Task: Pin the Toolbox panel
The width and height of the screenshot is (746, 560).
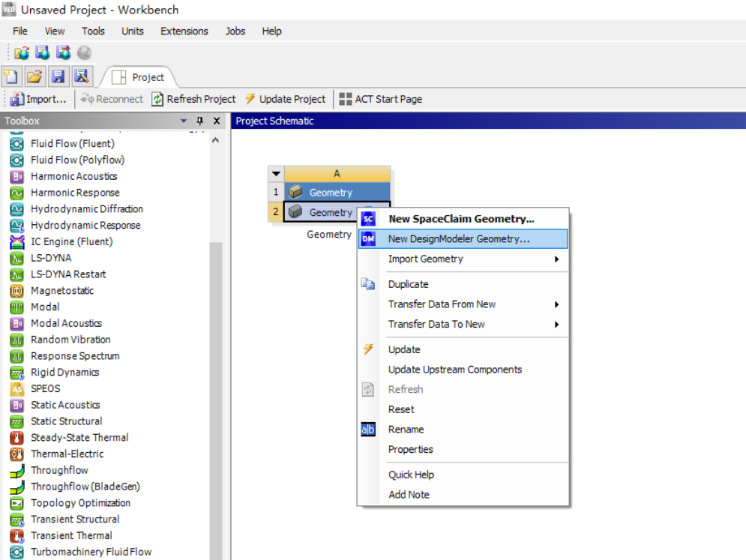Action: point(200,121)
